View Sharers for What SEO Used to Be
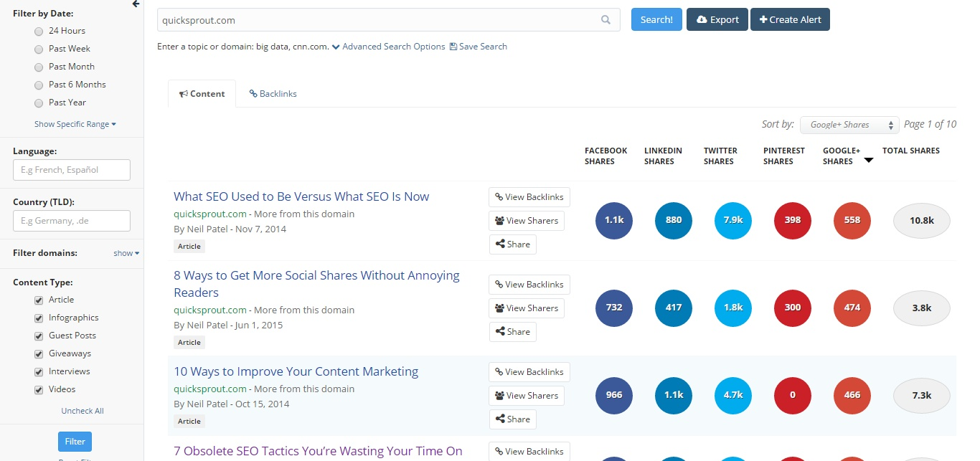The height and width of the screenshot is (461, 980). (527, 221)
